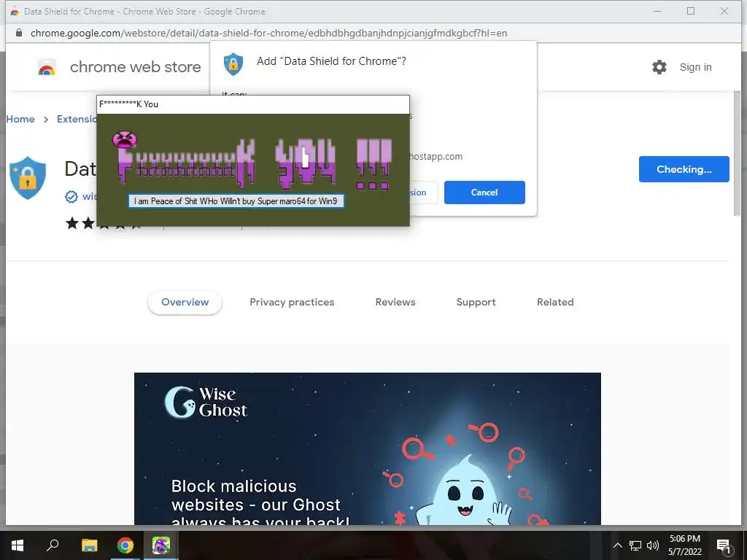The height and width of the screenshot is (560, 747).
Task: Switch to Google Chrome in the taskbar
Action: [x=125, y=545]
